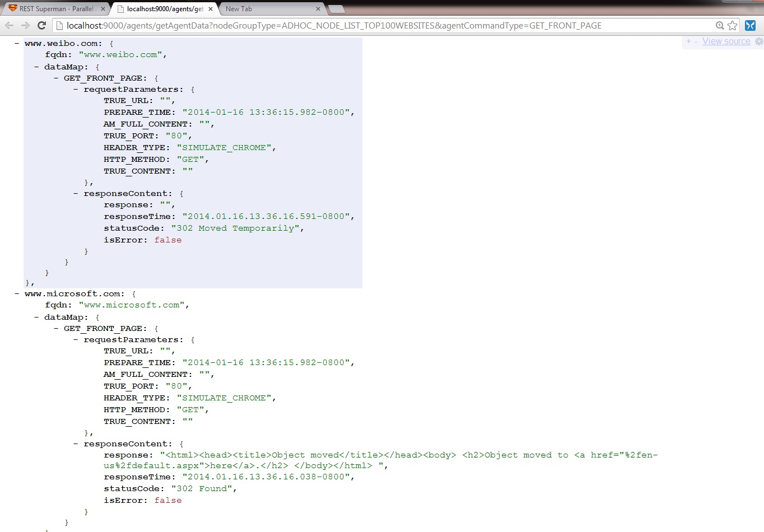This screenshot has width=764, height=532.
Task: Close the New Tab tab
Action: [x=318, y=9]
